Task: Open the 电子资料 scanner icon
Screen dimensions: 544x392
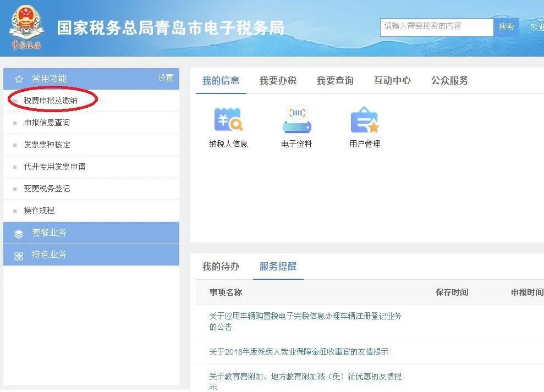Action: [x=296, y=120]
